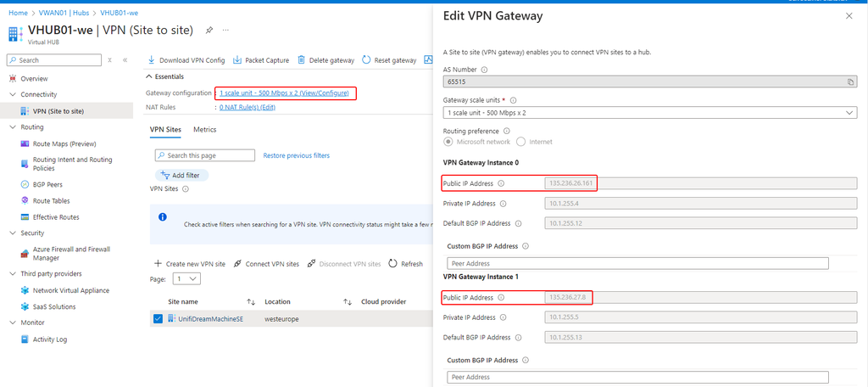This screenshot has height=387, width=868.
Task: Click the Delete gateway trash icon
Action: point(301,60)
